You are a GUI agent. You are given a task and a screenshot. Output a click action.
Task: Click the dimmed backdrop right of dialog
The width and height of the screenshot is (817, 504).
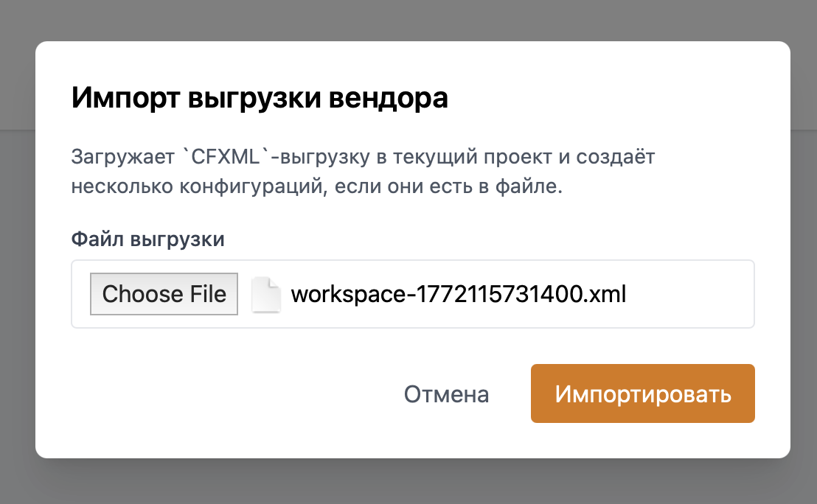tap(804, 251)
